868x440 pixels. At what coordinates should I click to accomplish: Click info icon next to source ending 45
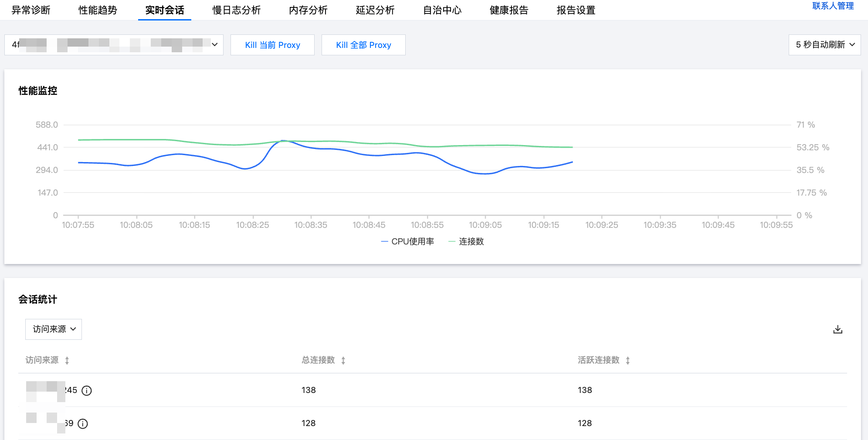point(87,390)
